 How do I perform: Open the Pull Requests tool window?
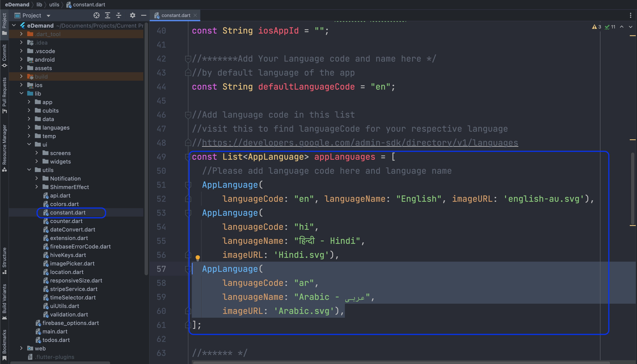click(x=4, y=95)
